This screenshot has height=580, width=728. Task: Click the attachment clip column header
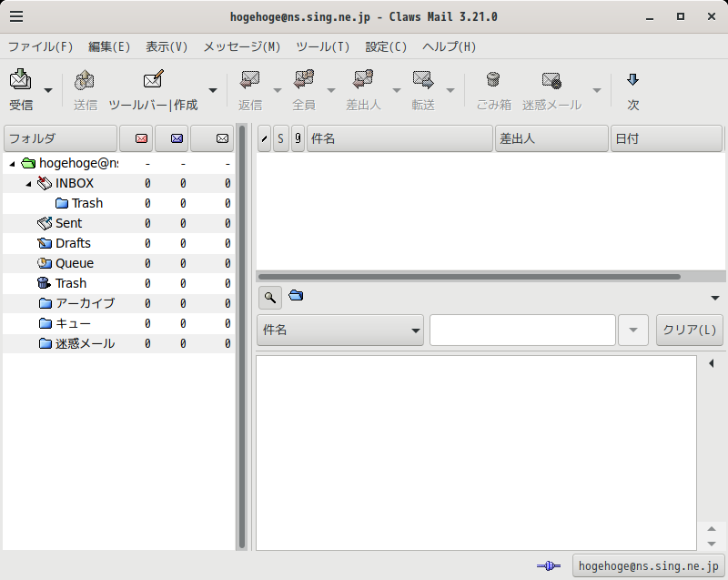(298, 138)
